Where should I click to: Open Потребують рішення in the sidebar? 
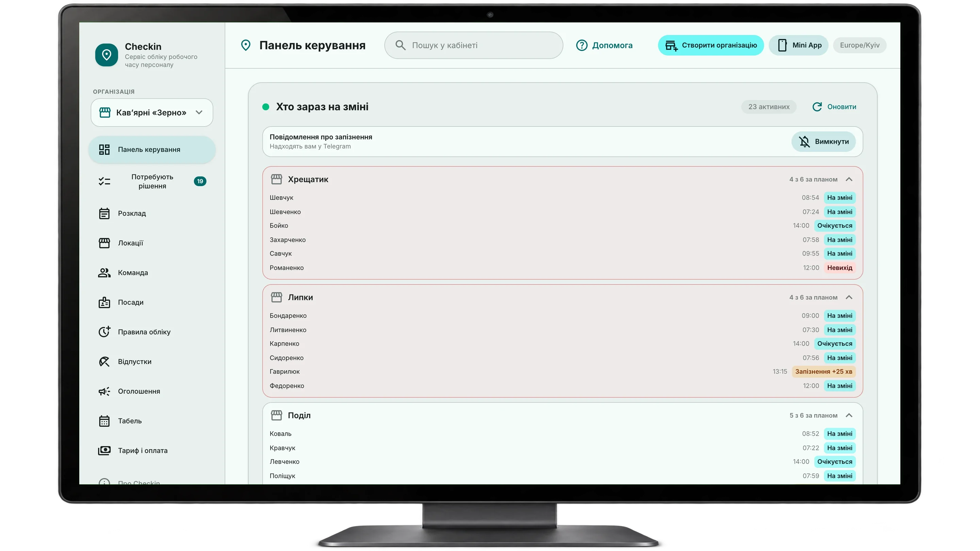click(x=152, y=181)
